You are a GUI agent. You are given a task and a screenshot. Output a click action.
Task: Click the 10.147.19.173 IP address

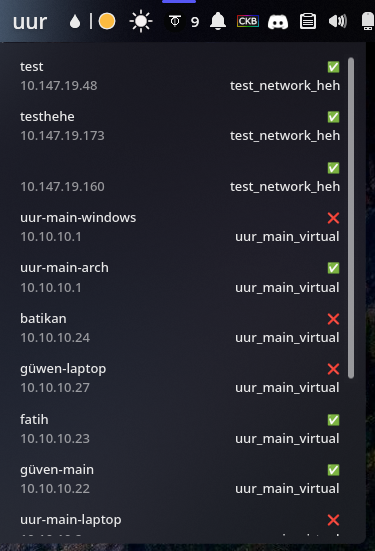point(62,136)
